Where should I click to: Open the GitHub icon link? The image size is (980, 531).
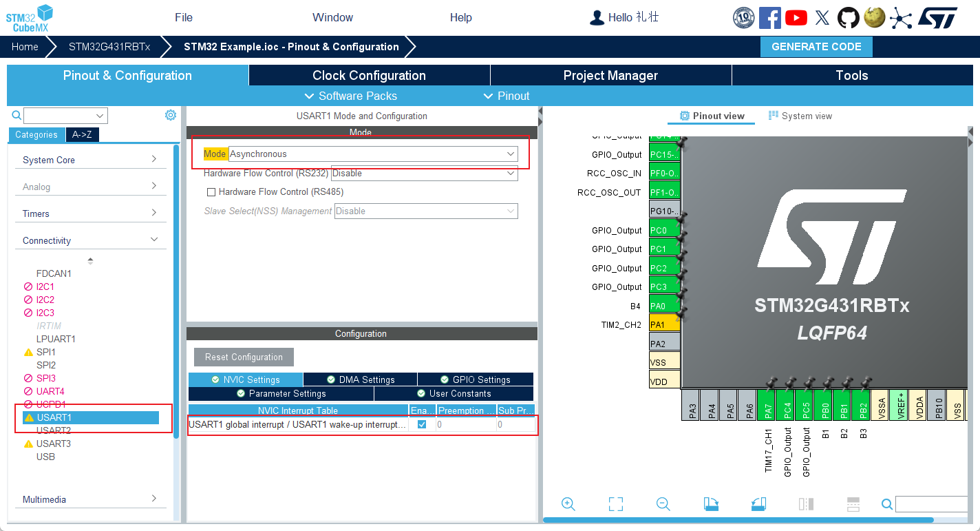(848, 18)
